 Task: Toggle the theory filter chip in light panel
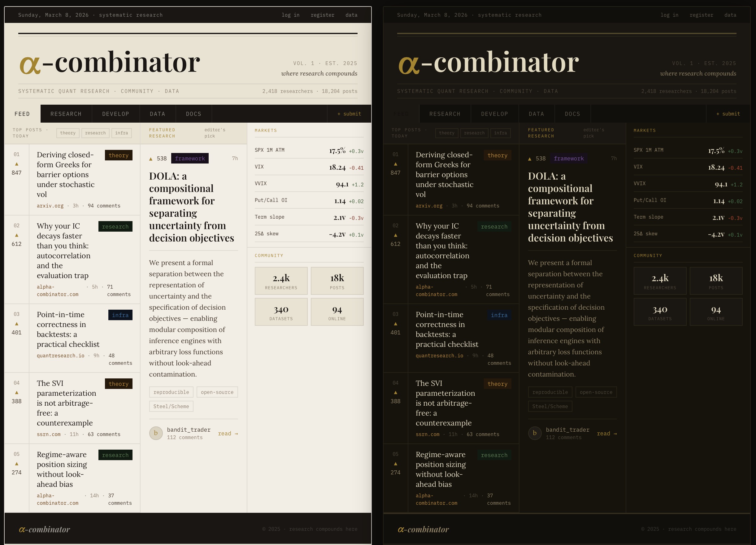[x=68, y=133]
